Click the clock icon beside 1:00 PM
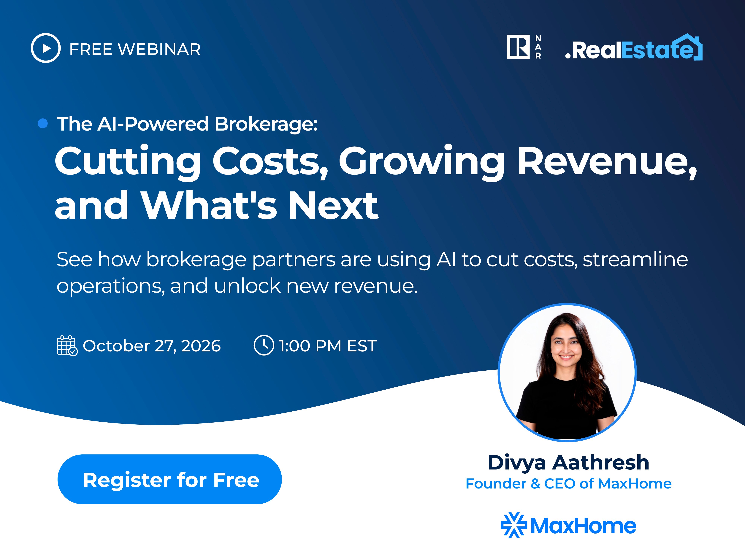The image size is (745, 560). [264, 345]
